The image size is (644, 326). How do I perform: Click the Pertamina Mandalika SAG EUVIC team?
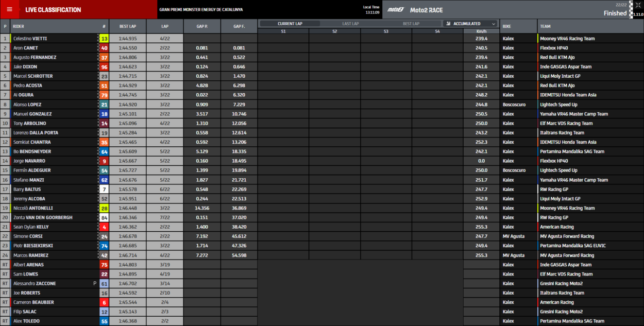[x=574, y=246]
